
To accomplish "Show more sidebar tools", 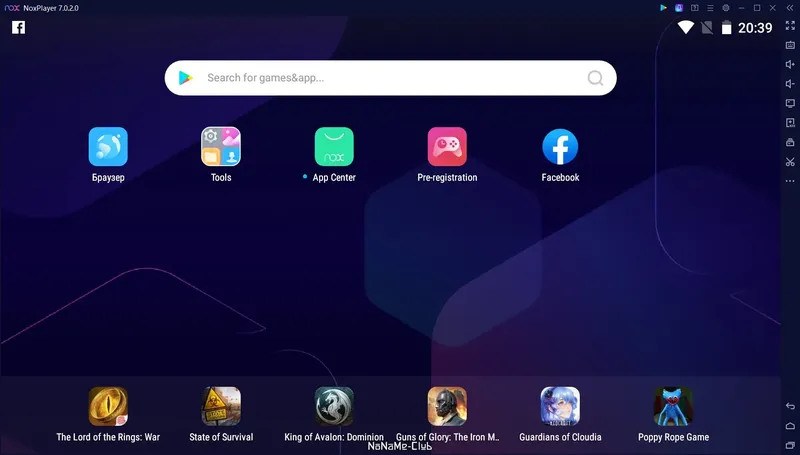I will point(790,181).
